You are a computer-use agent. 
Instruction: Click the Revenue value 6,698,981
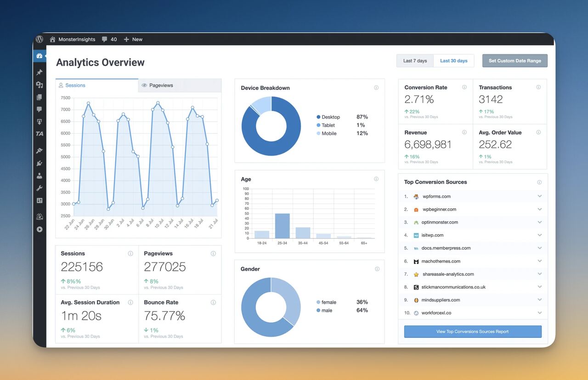428,144
